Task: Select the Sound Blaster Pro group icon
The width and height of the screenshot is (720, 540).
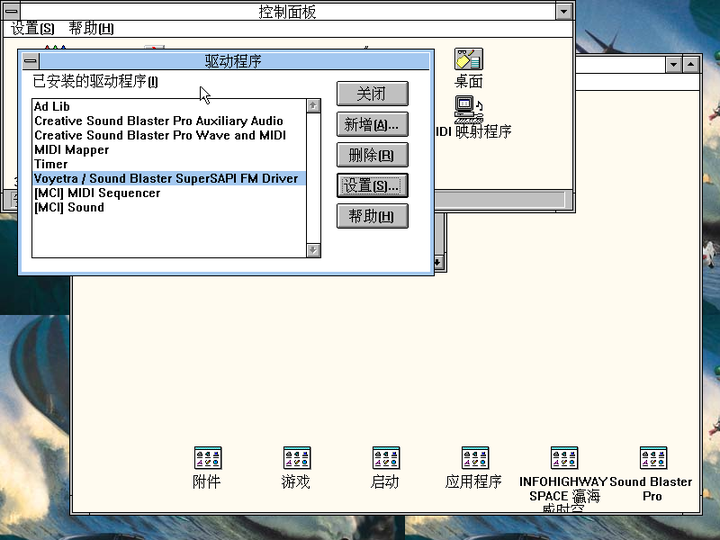Action: [653, 458]
